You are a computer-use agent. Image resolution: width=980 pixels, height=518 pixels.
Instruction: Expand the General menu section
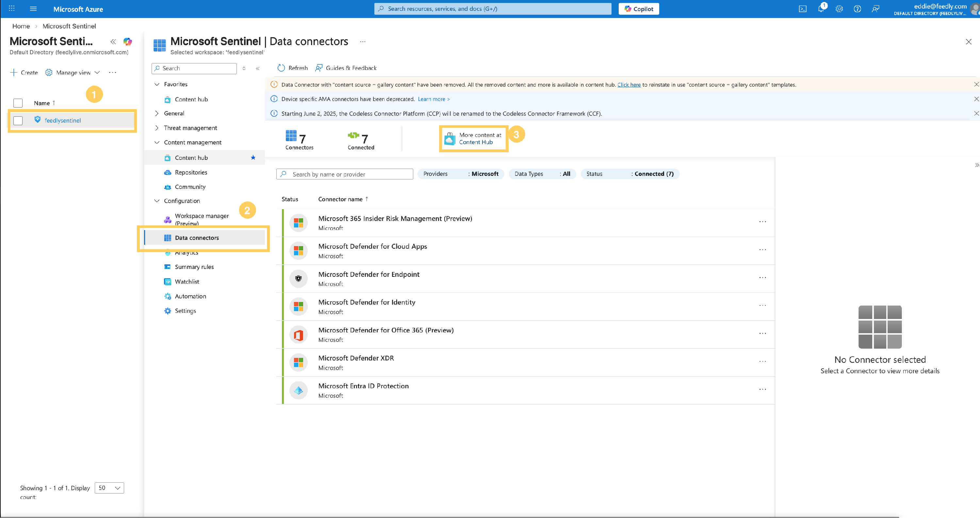pos(174,113)
